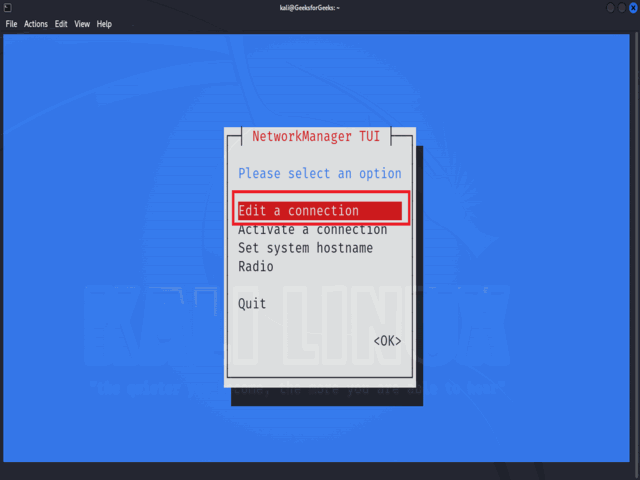The image size is (640, 480).
Task: Maximize the terminal window
Action: [x=622, y=8]
